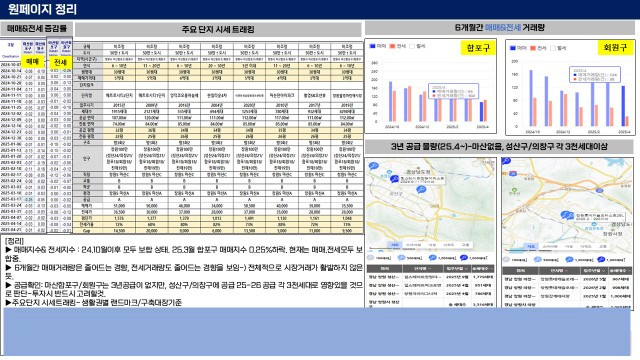Click the [정리] summary heading

pos(15,241)
